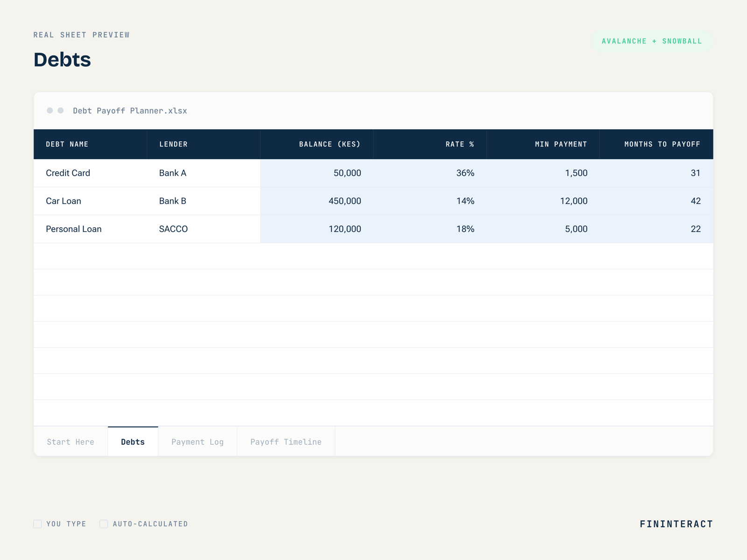Click the Bank A lender cell
This screenshot has height=560, width=747.
coord(204,173)
